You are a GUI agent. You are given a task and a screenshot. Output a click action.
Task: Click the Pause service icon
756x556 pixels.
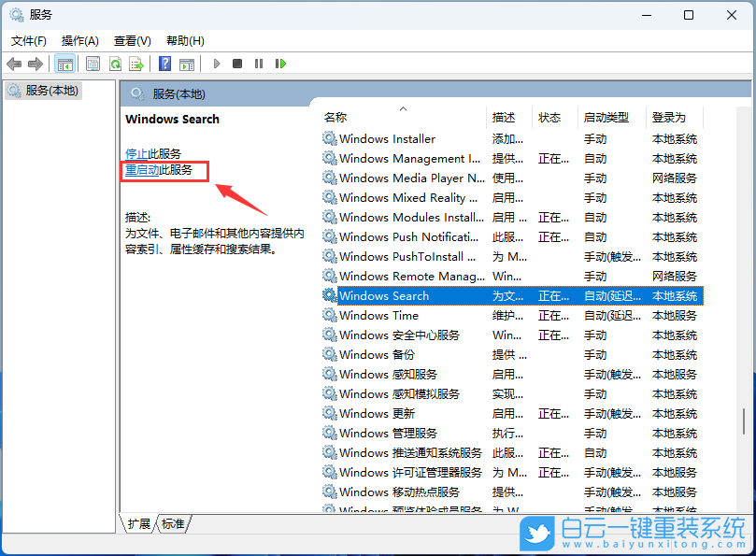(259, 64)
